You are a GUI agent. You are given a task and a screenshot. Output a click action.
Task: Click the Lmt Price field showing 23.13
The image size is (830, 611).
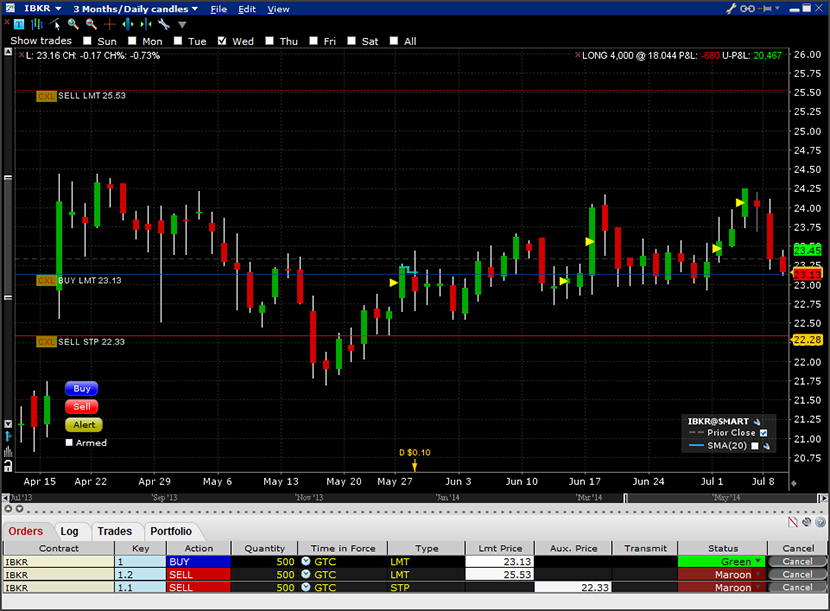point(500,562)
